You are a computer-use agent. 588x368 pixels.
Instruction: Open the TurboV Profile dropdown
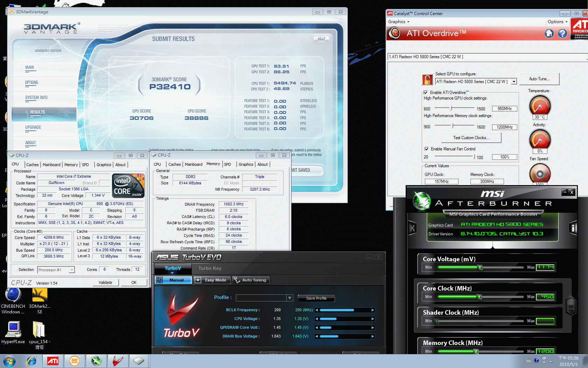click(289, 298)
